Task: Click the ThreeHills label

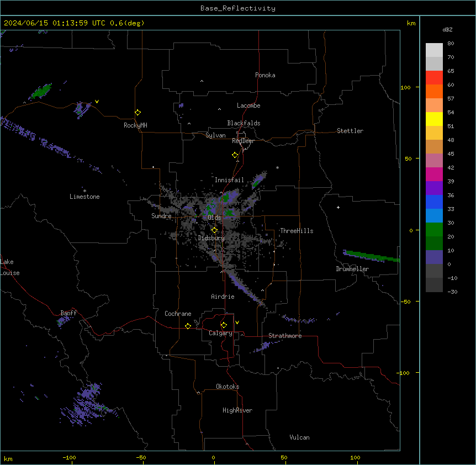Action: tap(297, 231)
